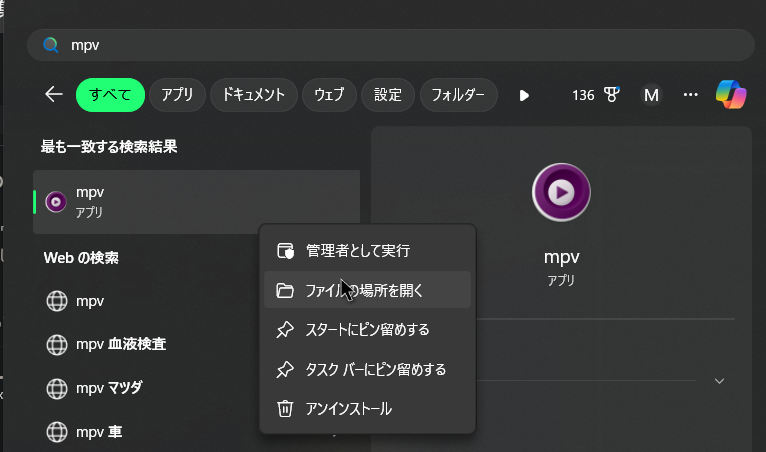Image resolution: width=766 pixels, height=452 pixels.
Task: Open the three-dot more options menu
Action: coord(690,94)
